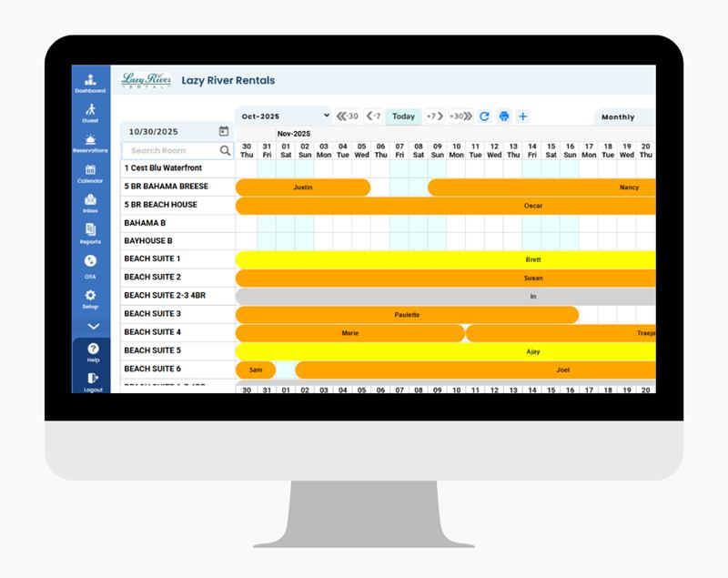
Task: Open the Reservations page icon
Action: click(x=90, y=141)
